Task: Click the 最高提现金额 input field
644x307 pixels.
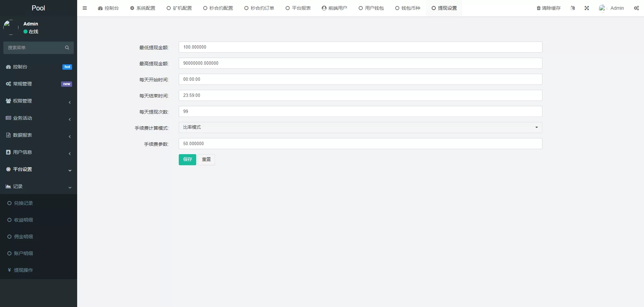Action: (360, 63)
